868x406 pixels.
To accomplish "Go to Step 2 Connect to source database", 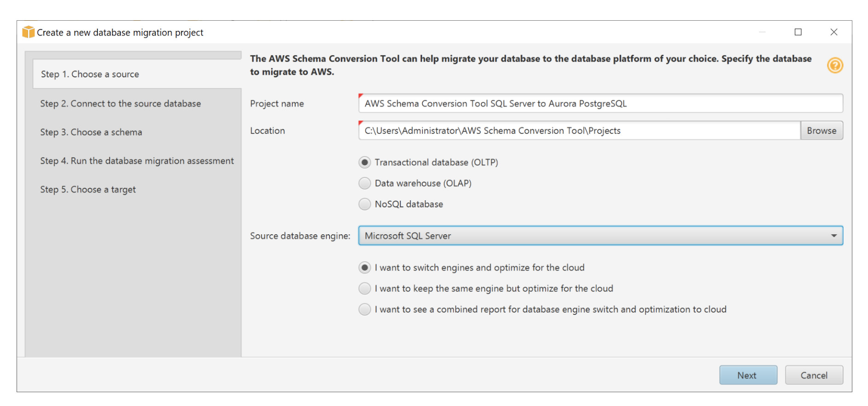I will 121,104.
